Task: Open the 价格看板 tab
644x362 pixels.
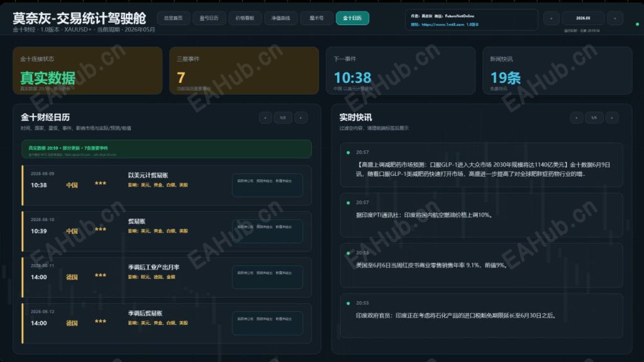Action: pos(245,18)
